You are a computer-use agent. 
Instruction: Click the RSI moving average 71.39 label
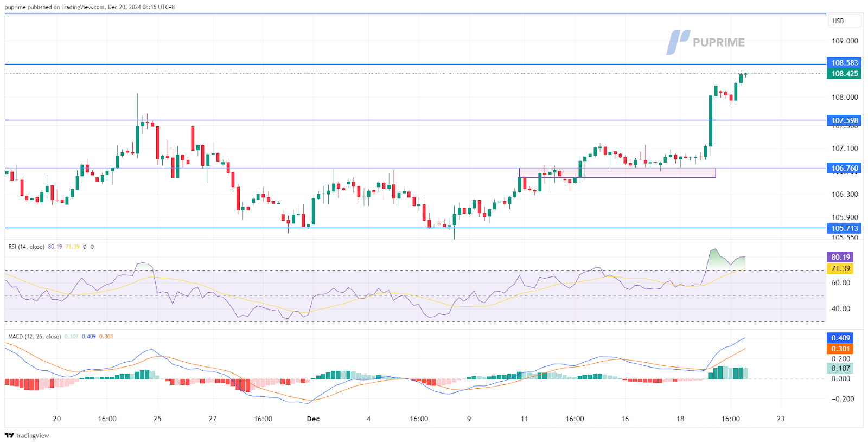[840, 268]
